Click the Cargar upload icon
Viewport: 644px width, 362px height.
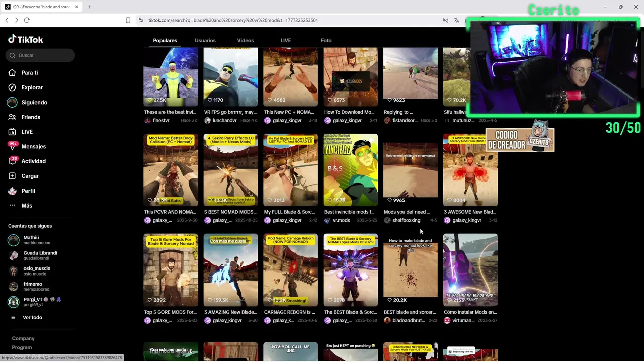(12, 176)
